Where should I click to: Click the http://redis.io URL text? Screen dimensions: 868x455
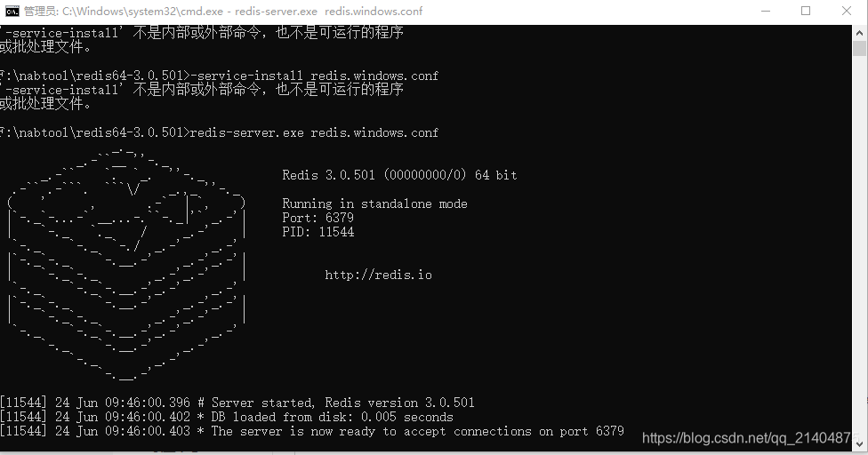(378, 275)
